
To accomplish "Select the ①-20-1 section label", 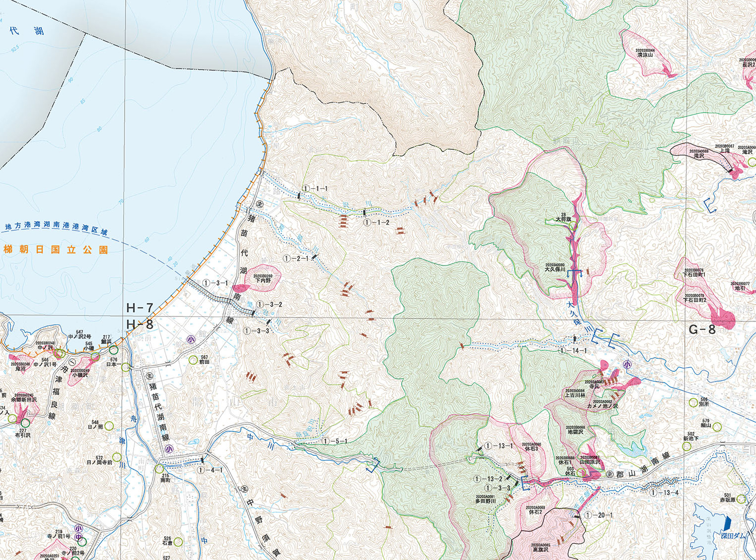I will coord(599,515).
